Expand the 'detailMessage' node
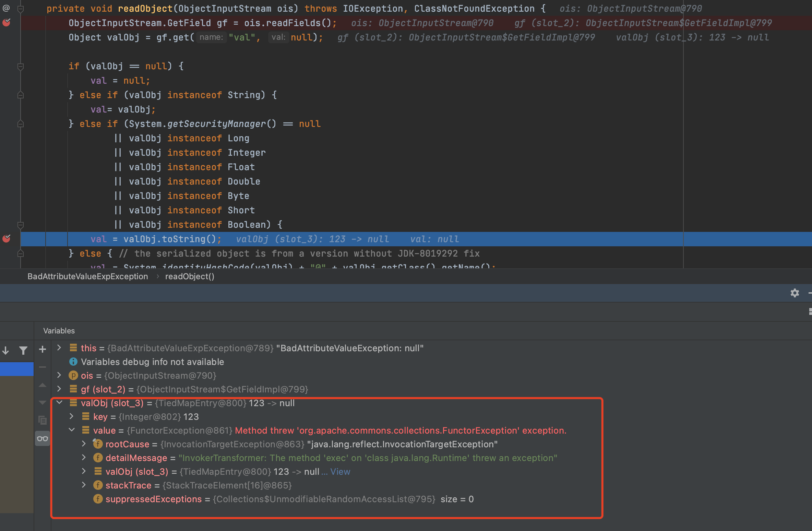This screenshot has height=531, width=812. click(x=84, y=457)
